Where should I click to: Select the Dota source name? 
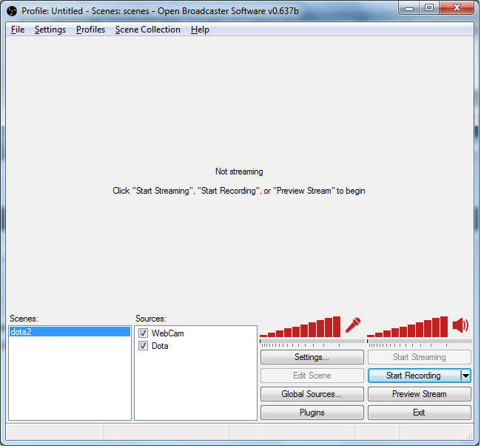160,347
